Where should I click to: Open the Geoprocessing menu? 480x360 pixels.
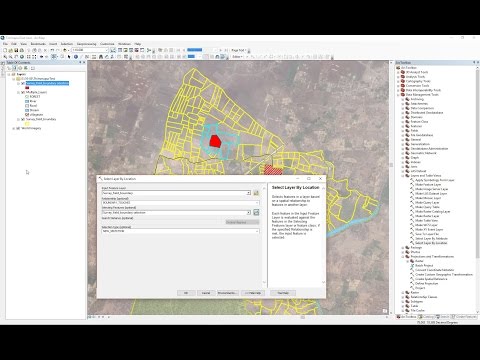point(86,44)
